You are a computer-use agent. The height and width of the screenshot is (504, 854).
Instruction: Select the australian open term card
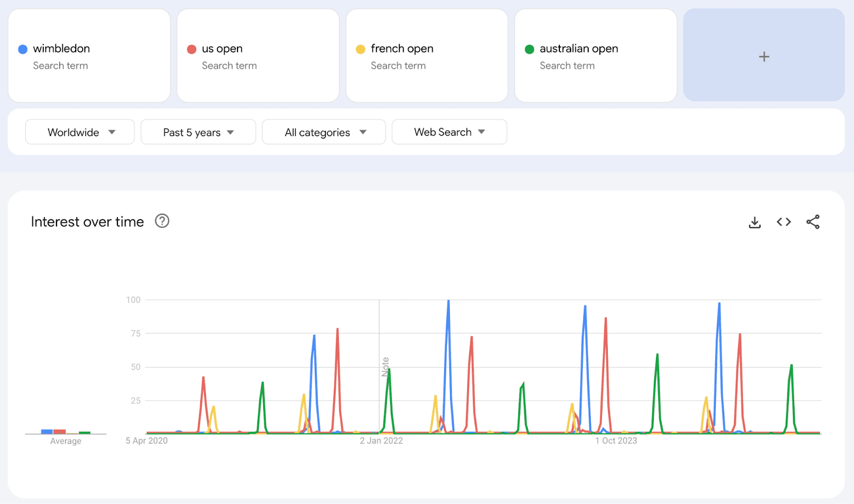(595, 56)
